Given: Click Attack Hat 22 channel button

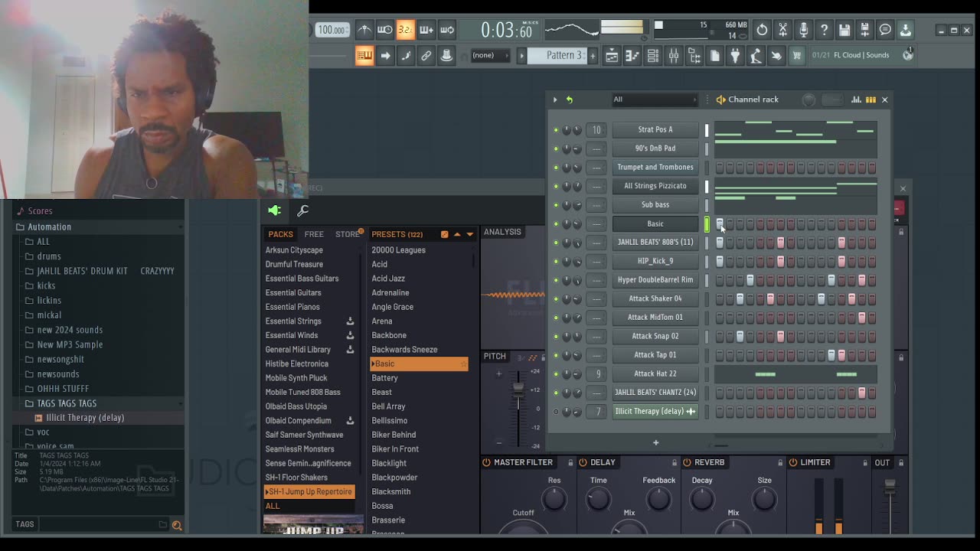Looking at the screenshot, I should (x=655, y=374).
